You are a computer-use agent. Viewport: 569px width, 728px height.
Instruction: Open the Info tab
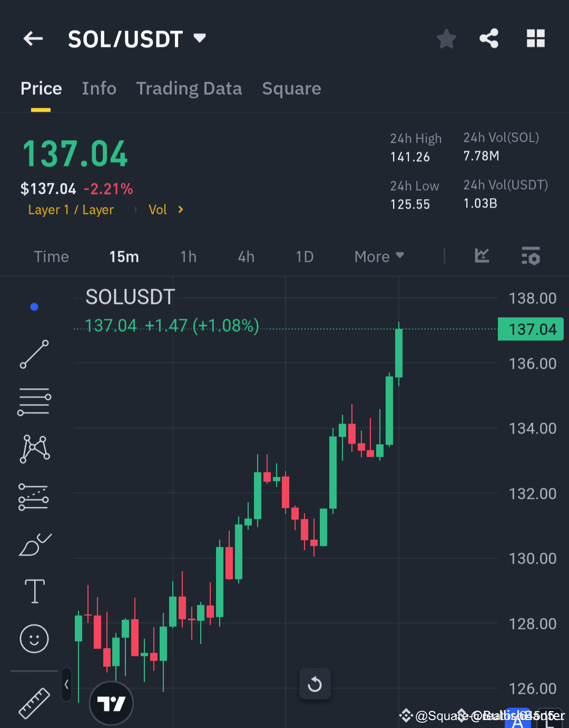click(99, 88)
